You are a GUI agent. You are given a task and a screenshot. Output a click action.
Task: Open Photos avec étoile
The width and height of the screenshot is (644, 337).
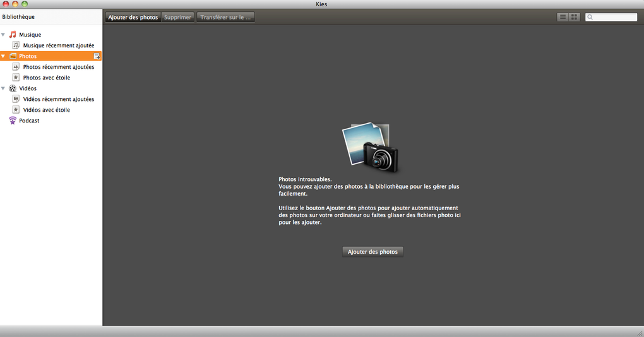click(47, 77)
